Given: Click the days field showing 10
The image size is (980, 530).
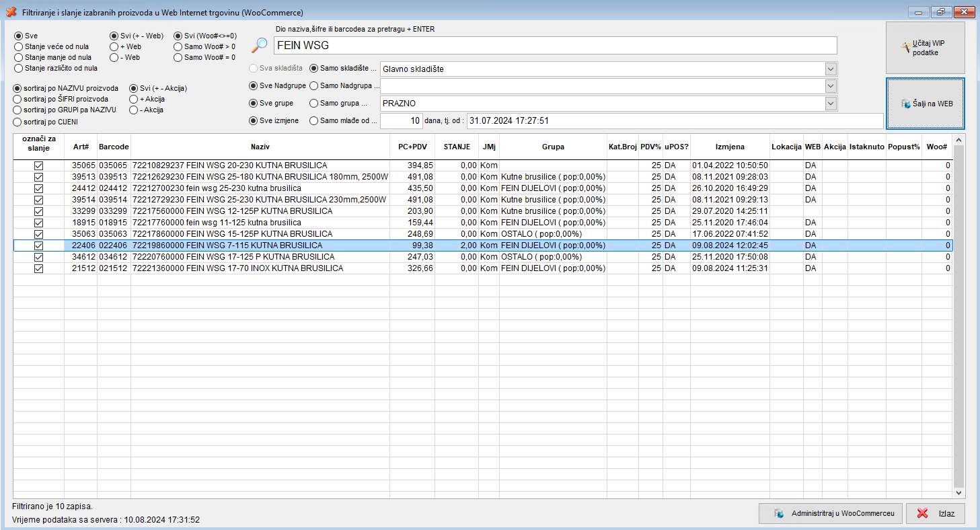Looking at the screenshot, I should coord(402,121).
